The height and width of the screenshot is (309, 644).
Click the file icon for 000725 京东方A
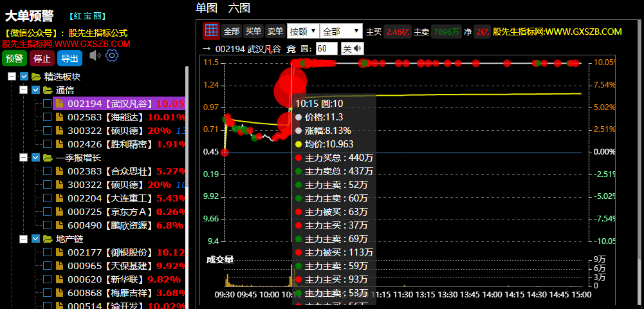point(60,212)
